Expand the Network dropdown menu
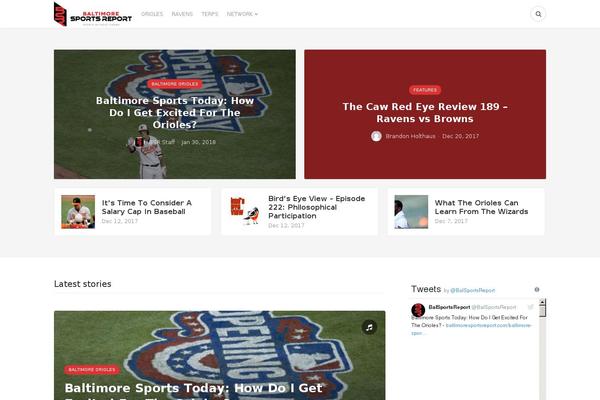Screen dimensions: 600x400 click(x=242, y=14)
